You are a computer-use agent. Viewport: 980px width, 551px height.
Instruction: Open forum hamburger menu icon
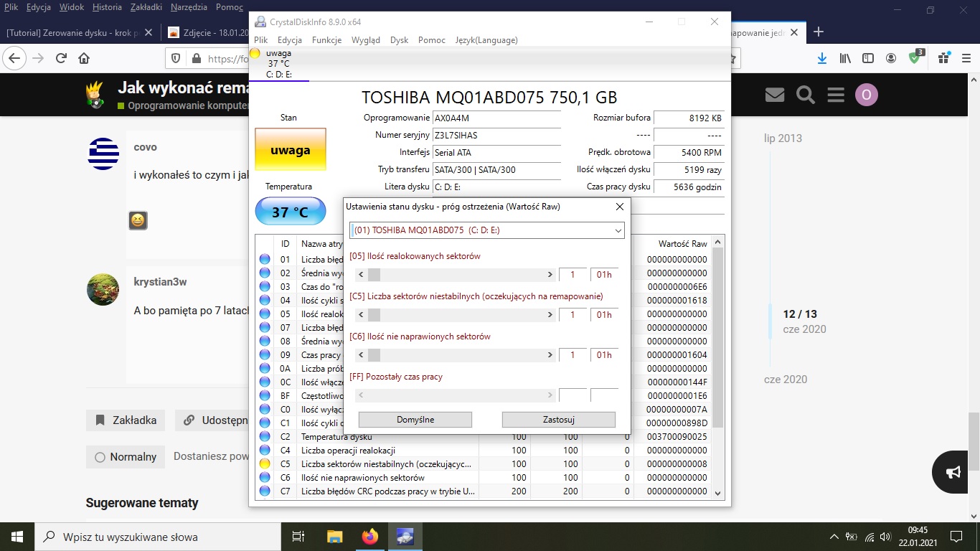click(x=836, y=95)
